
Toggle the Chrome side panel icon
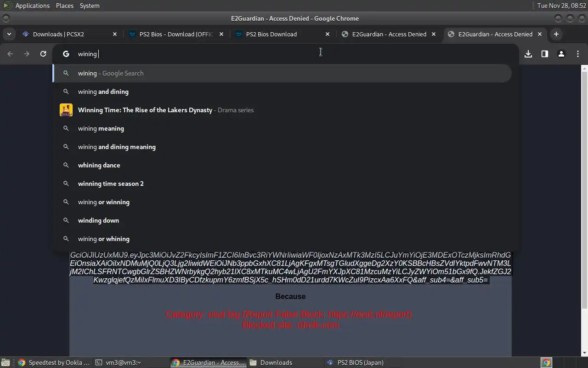tap(544, 54)
